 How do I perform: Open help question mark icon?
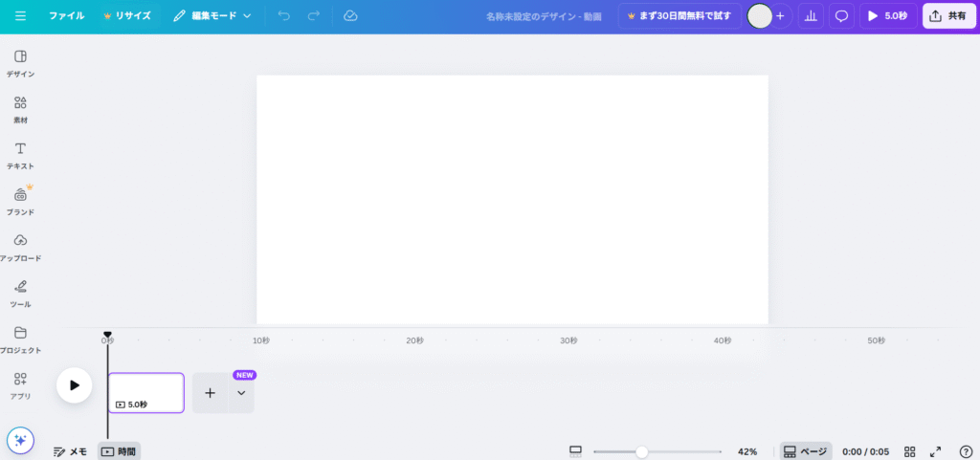966,451
